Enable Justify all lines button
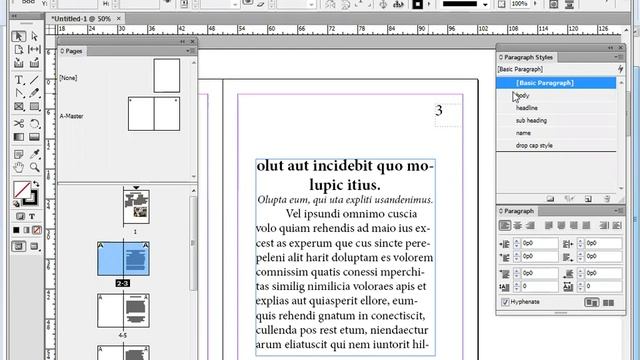Screen dimensions: 640x360 587,225
